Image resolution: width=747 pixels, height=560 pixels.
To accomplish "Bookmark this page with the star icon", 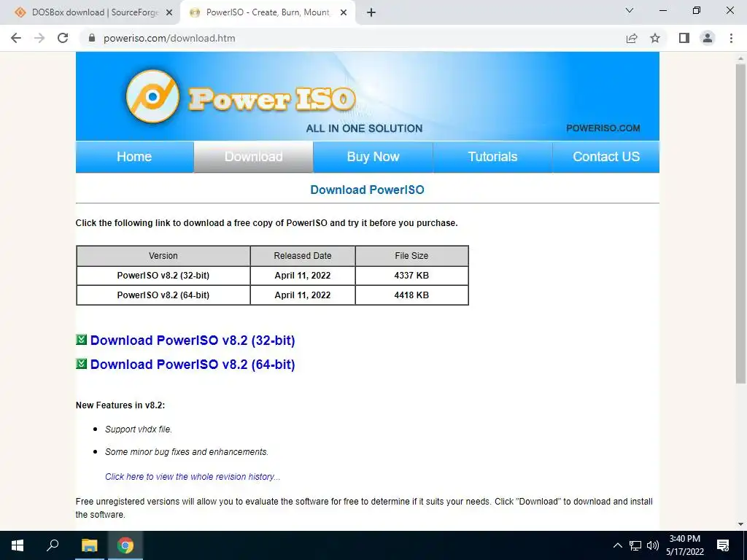I will 655,38.
